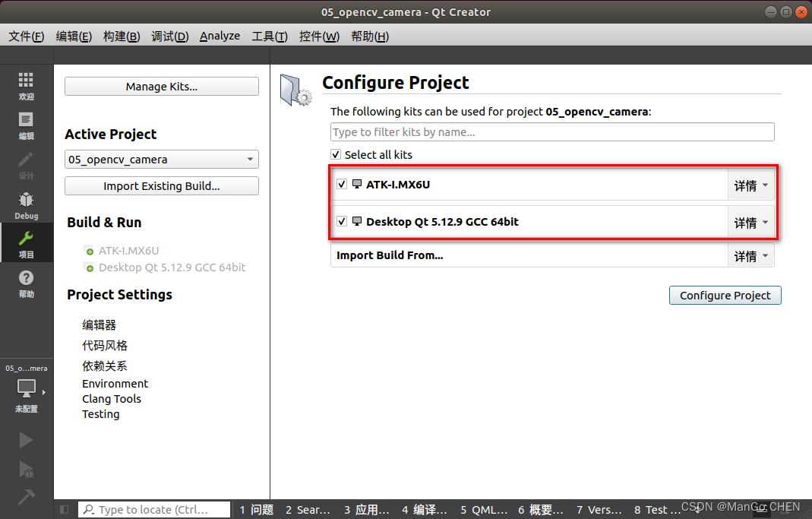
Task: Click the Type to locate field
Action: point(154,510)
